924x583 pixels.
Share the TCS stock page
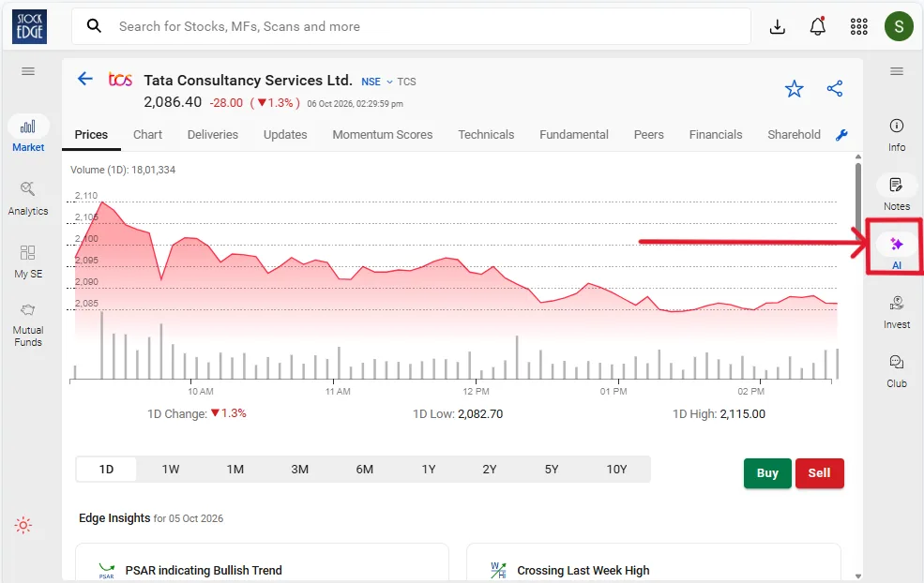835,89
